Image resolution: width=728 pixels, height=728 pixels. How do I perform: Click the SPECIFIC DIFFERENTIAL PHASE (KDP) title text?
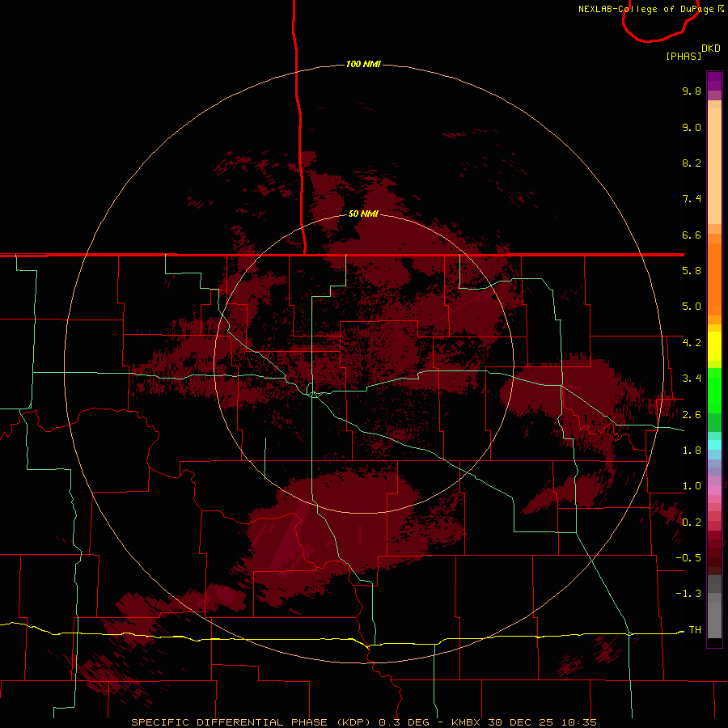[x=252, y=722]
